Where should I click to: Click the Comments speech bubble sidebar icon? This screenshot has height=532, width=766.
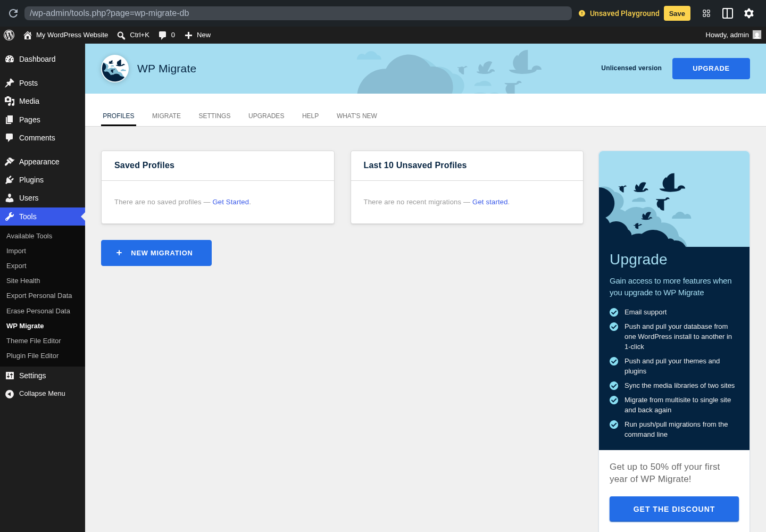[x=10, y=138]
